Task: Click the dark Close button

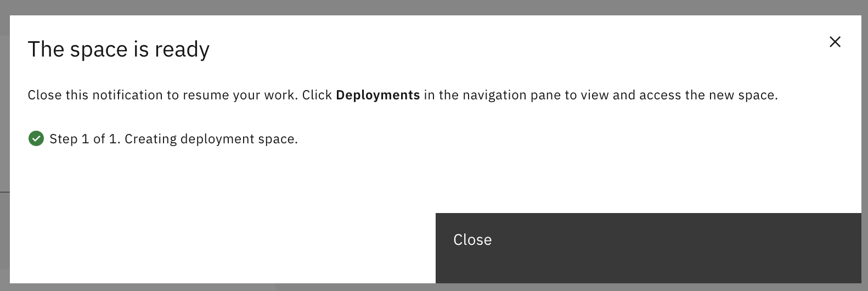Action: point(648,248)
